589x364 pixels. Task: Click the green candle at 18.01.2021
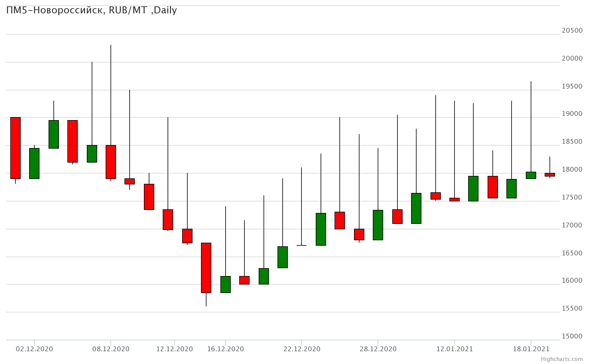point(531,175)
